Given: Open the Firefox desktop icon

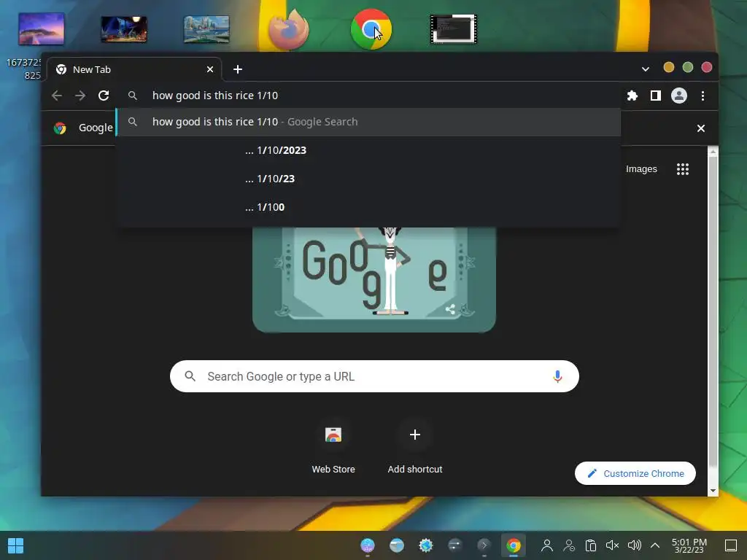Looking at the screenshot, I should pos(287,29).
